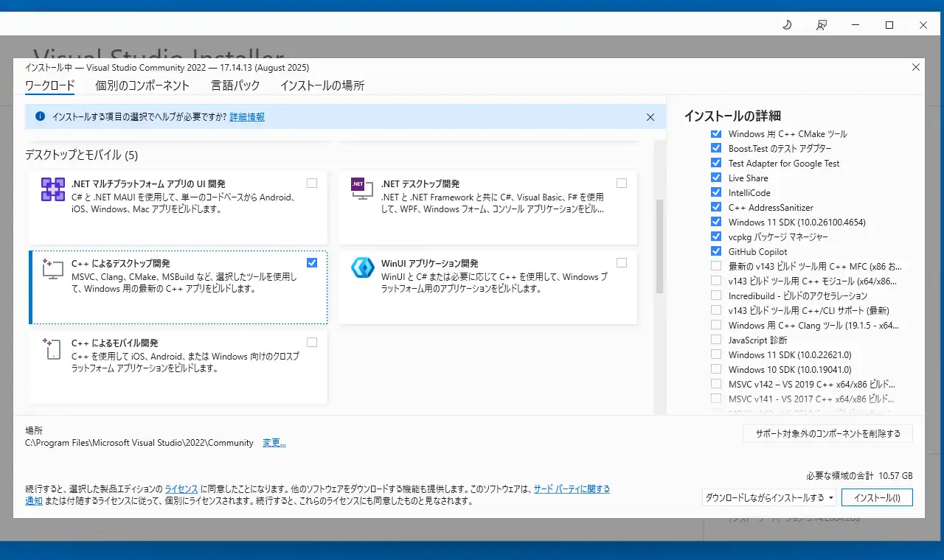Open the ワークロード tab
The width and height of the screenshot is (944, 560).
click(50, 85)
